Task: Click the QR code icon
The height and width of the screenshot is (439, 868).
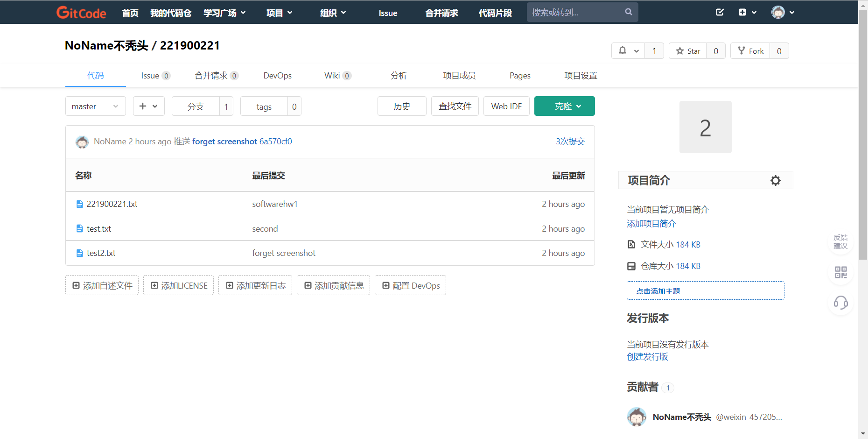Action: 840,272
